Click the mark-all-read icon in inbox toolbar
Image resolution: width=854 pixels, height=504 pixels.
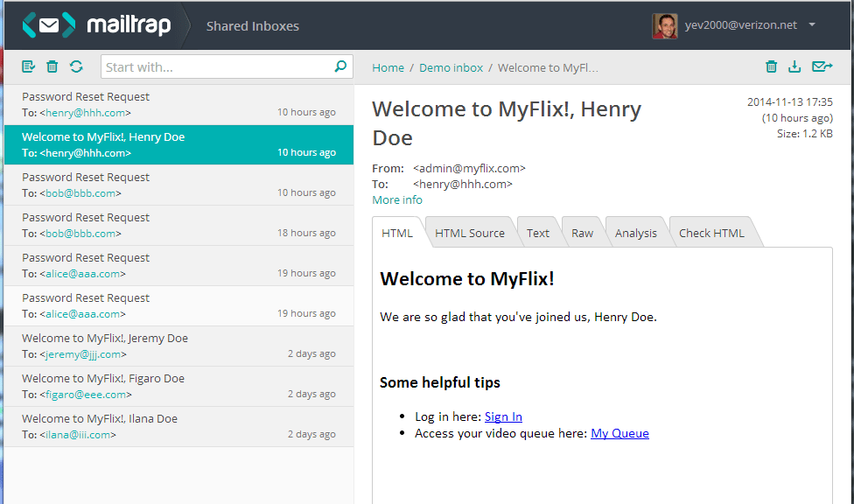click(28, 66)
